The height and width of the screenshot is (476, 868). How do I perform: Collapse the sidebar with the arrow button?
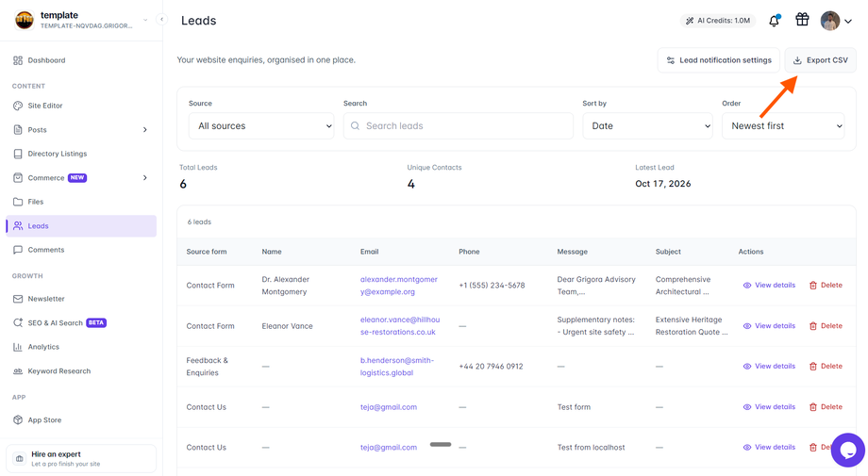pos(161,20)
